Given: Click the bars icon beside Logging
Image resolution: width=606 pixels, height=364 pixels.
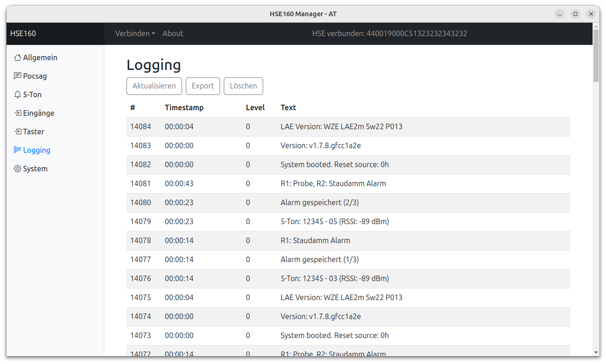Looking at the screenshot, I should (18, 150).
